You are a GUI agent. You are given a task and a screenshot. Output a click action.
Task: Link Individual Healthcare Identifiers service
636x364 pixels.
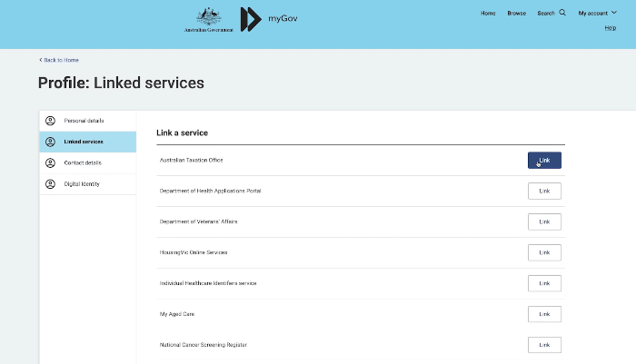coord(544,283)
